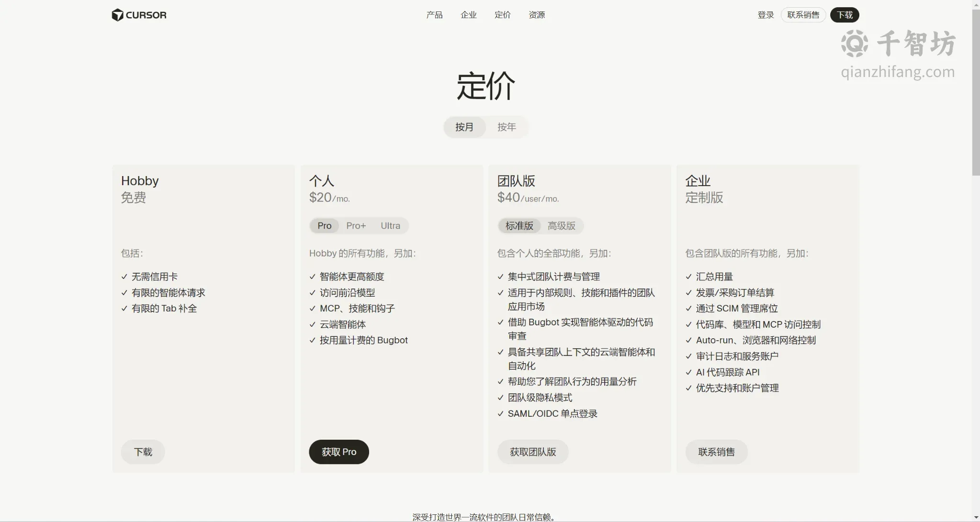Click the 获取团队版 button
980x522 pixels.
click(x=533, y=452)
